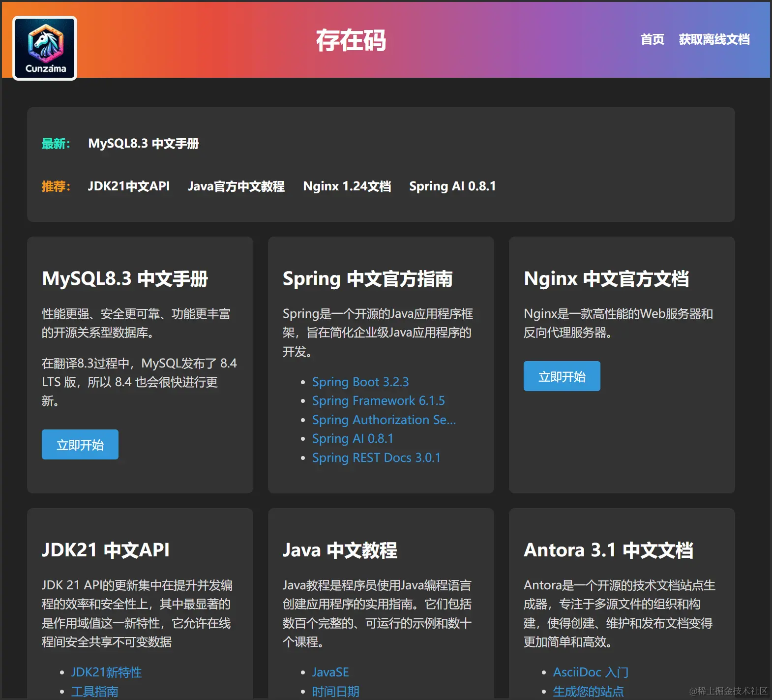772x700 pixels.
Task: Open Spring REST Docs 3.0.1 link
Action: [376, 458]
